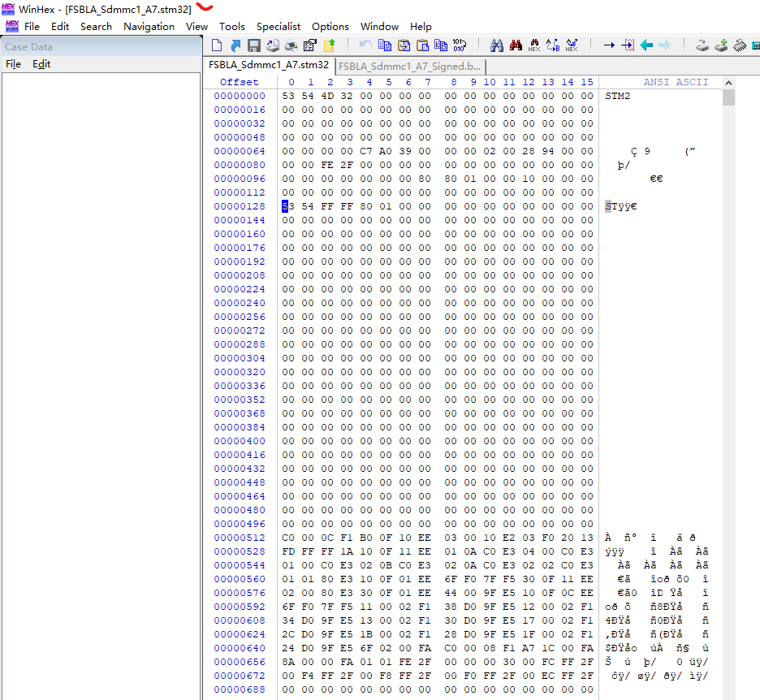Screen dimensions: 760x700
Task: Click the Undo arrow icon
Action: click(x=364, y=45)
